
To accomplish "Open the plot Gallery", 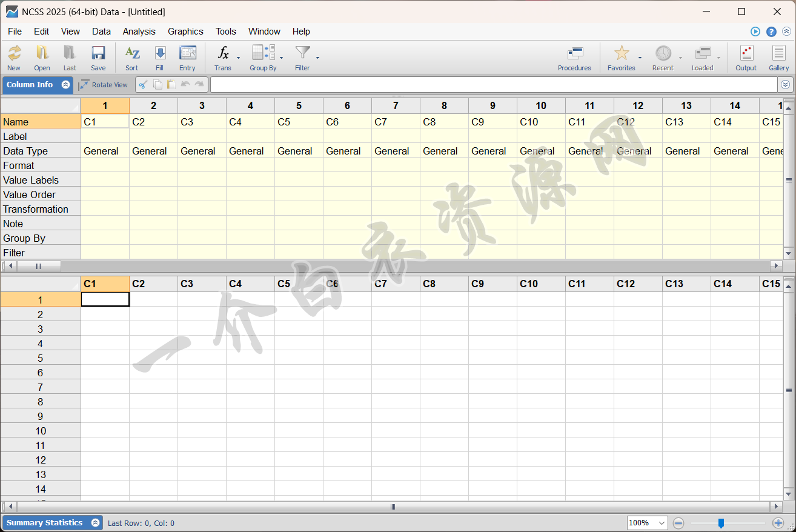I will 778,58.
